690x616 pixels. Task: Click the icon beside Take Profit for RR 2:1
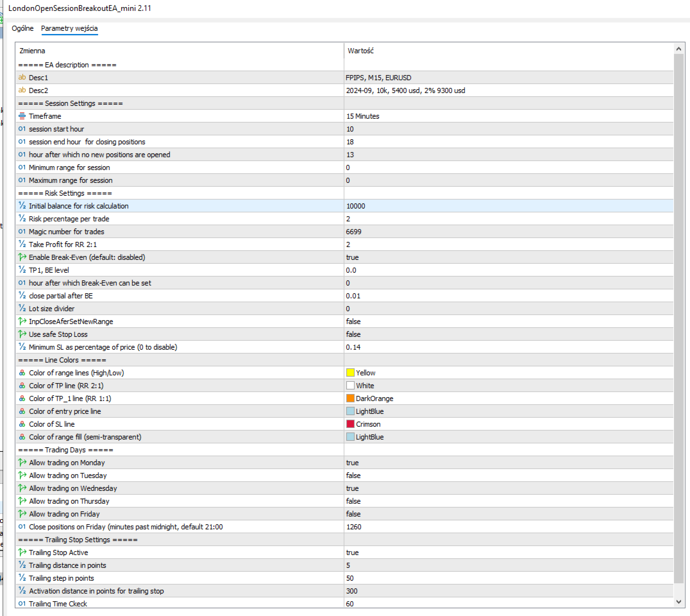click(x=22, y=244)
